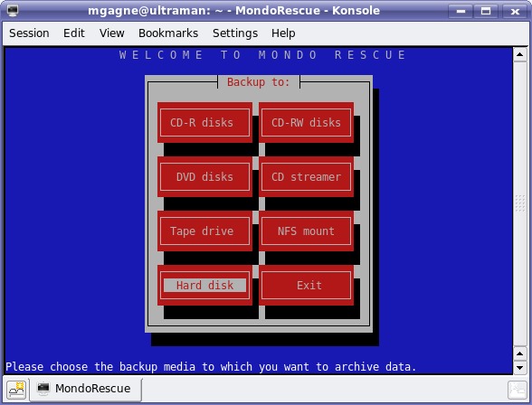Open the Help menu
The height and width of the screenshot is (405, 532).
(283, 33)
